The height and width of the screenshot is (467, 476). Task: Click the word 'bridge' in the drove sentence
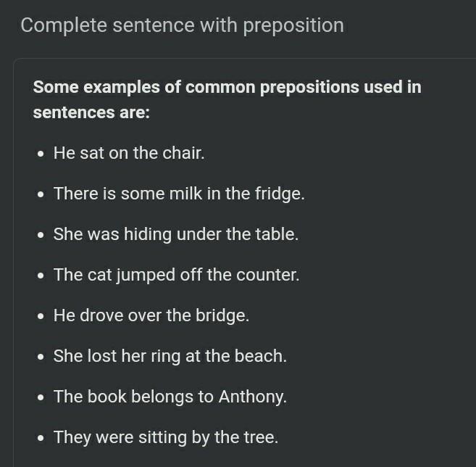click(x=226, y=316)
